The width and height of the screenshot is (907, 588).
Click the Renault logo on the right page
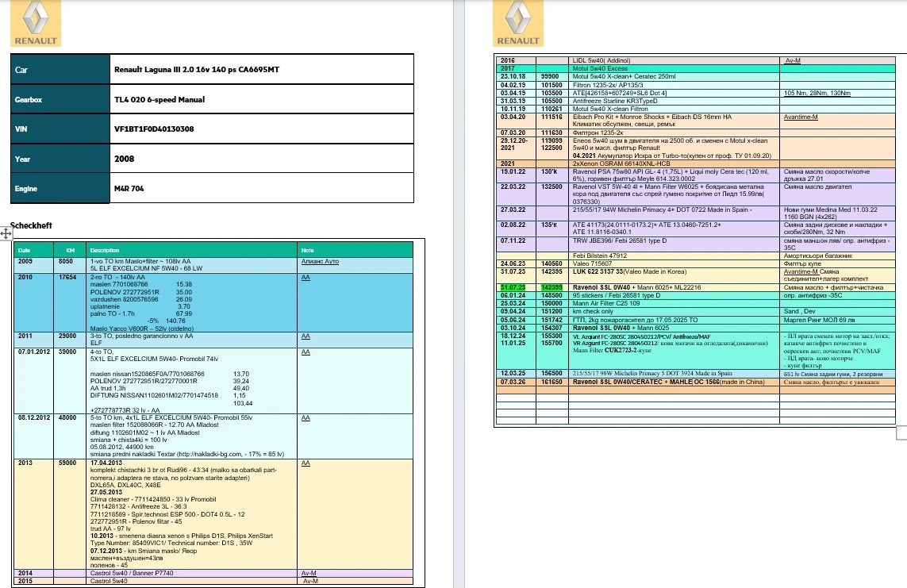click(517, 23)
